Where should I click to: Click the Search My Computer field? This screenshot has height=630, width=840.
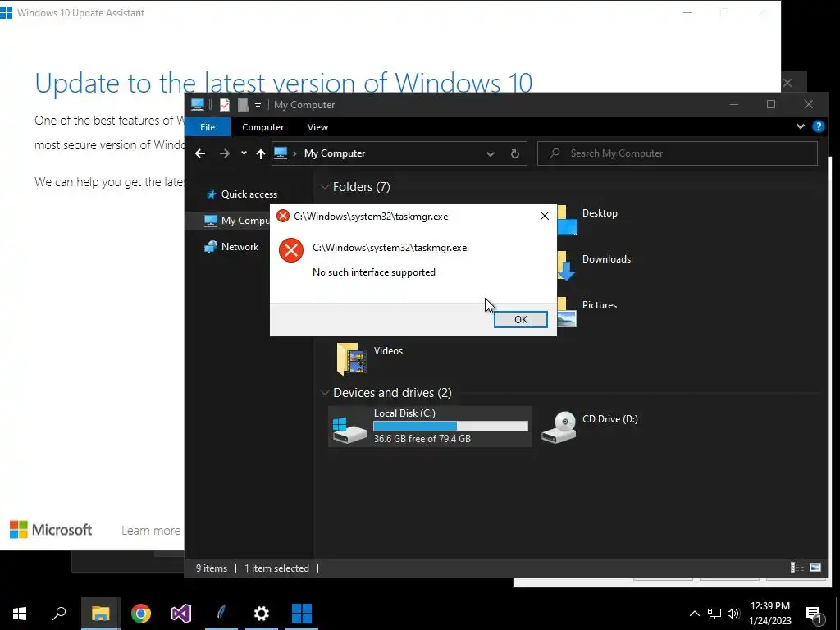point(678,153)
